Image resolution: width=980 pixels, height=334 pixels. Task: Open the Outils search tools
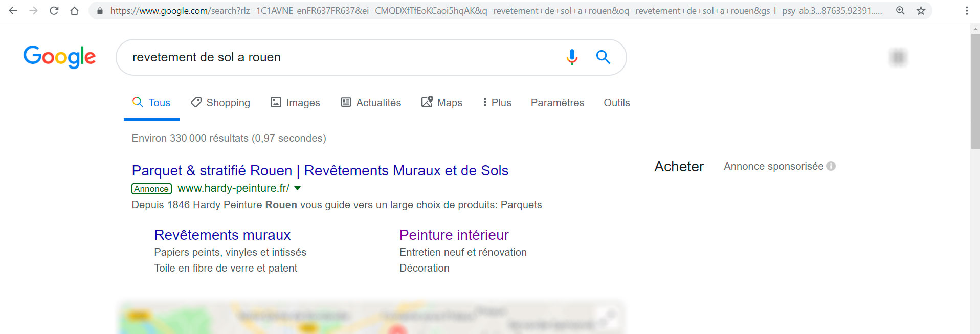pos(617,103)
